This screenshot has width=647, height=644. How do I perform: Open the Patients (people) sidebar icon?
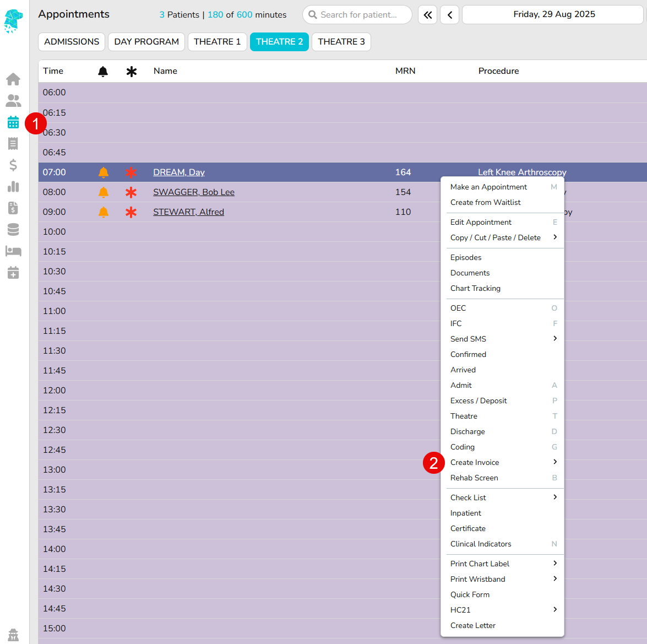point(13,101)
